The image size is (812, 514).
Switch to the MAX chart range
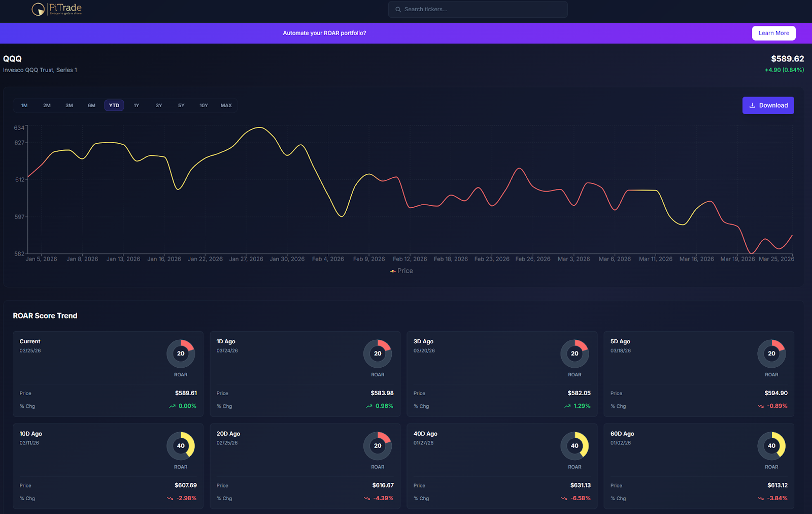point(226,106)
